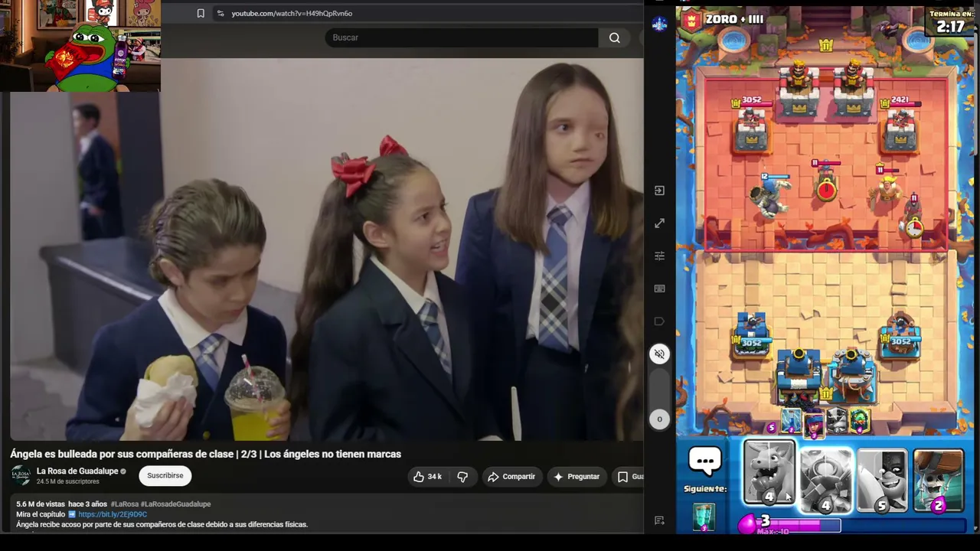980x551 pixels.
Task: Click the YouTube URL in the address bar
Action: [x=292, y=13]
